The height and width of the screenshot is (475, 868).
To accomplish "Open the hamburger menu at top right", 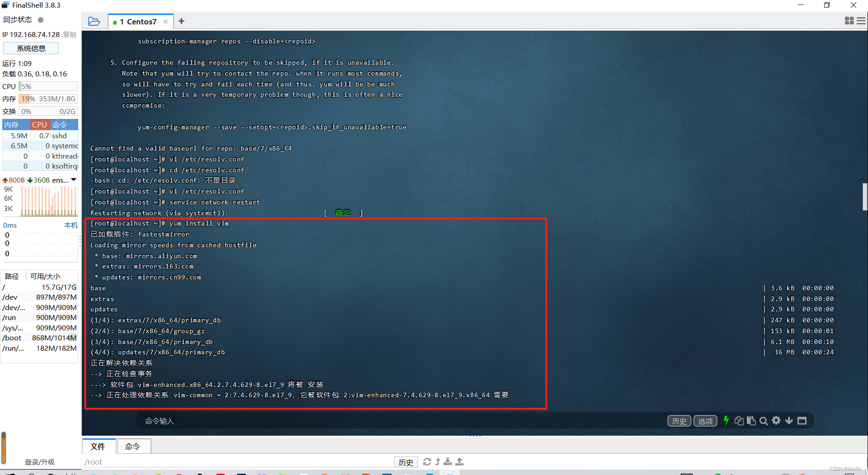I will pyautogui.click(x=860, y=21).
